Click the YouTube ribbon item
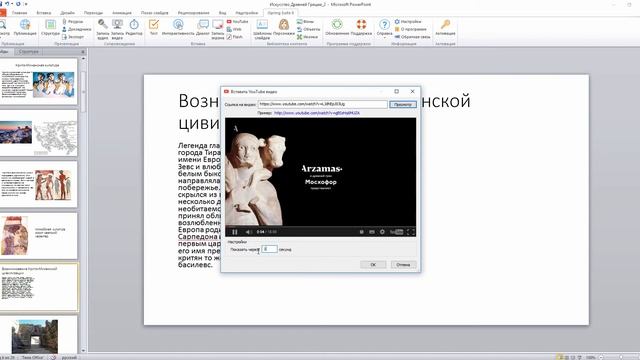640x360 pixels. click(x=238, y=21)
